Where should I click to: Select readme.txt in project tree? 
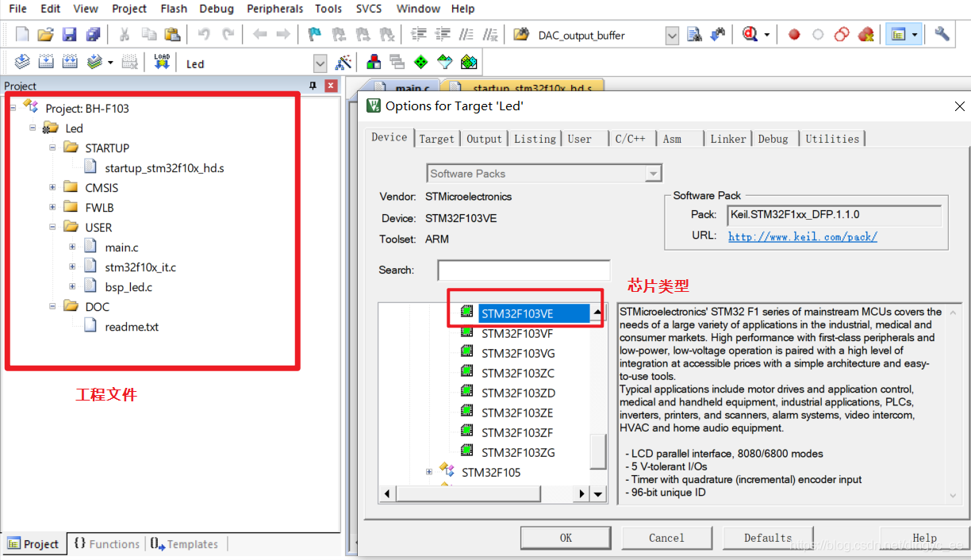coord(132,326)
